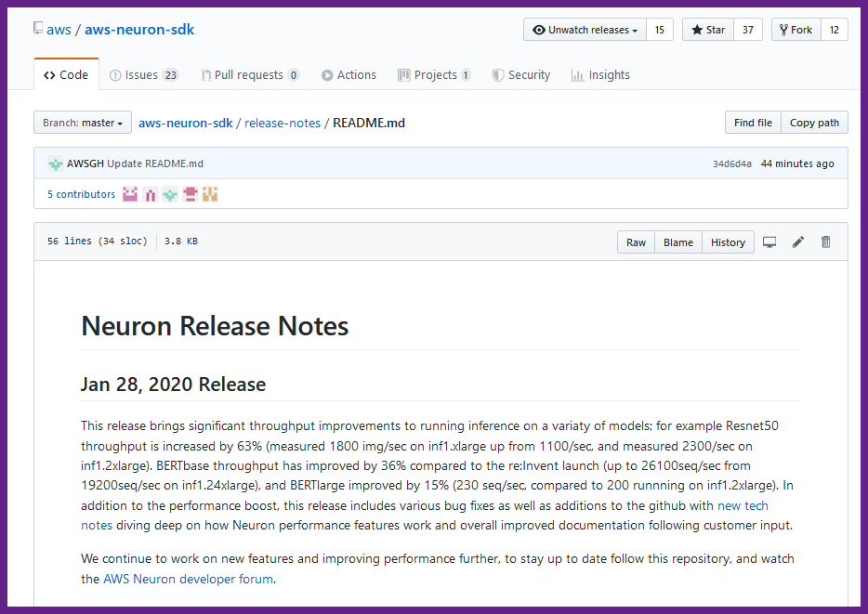Open the Branch: master dropdown
This screenshot has width=868, height=614.
tap(83, 123)
